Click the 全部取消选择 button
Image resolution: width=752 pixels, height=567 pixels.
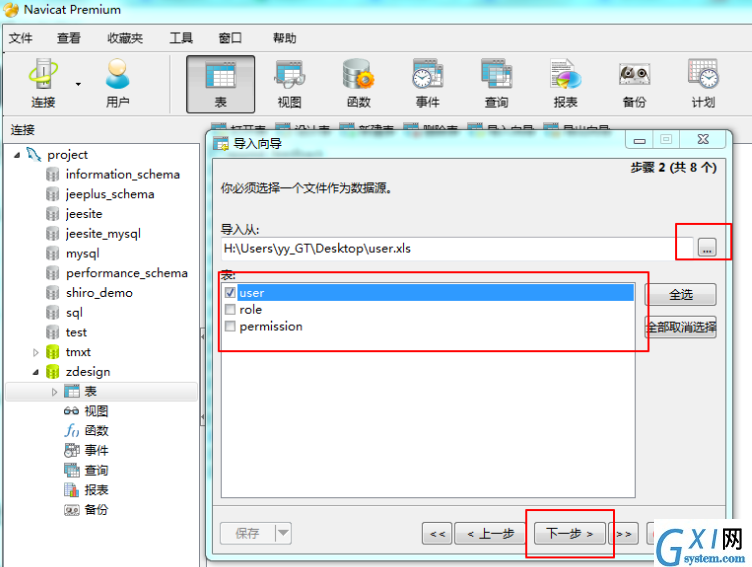click(x=681, y=327)
